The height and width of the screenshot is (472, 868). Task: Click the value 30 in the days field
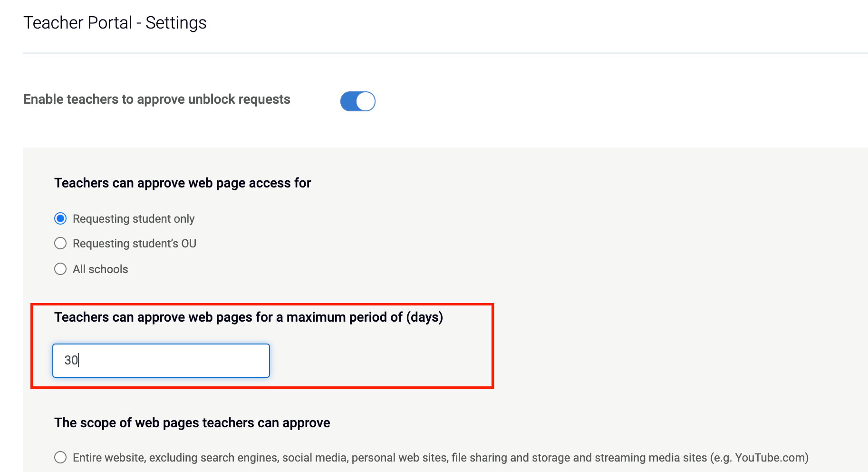(71, 360)
